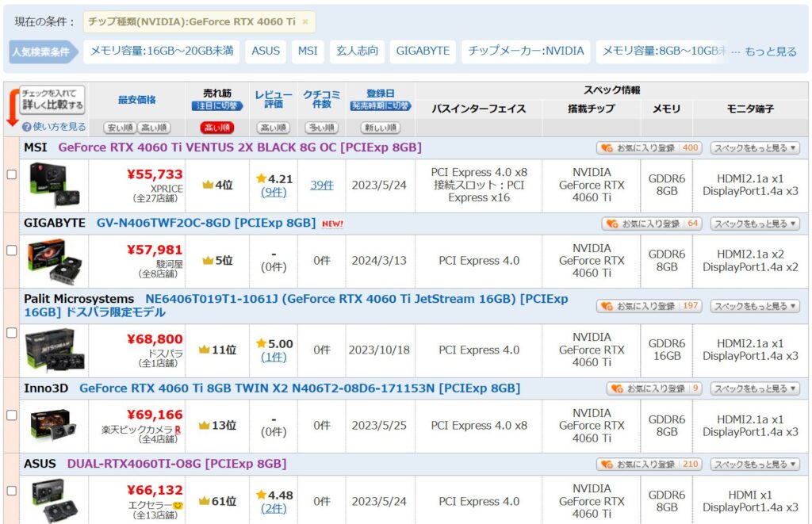This screenshot has height=524, width=812.
Task: Switch 登録日 column to 発売時期
Action: coord(381,106)
